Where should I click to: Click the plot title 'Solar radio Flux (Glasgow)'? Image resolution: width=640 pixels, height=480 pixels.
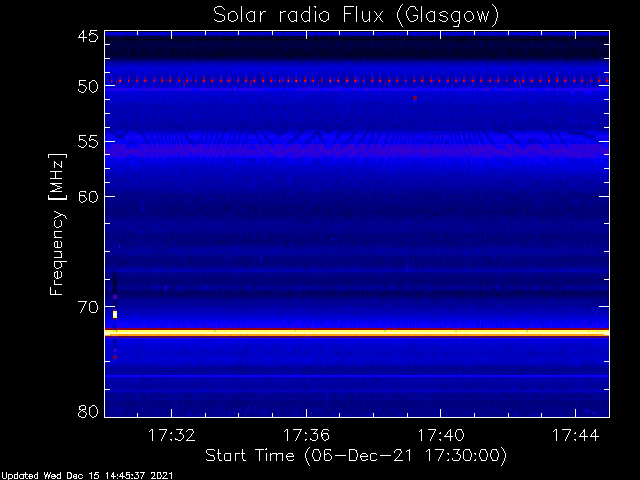pyautogui.click(x=356, y=16)
